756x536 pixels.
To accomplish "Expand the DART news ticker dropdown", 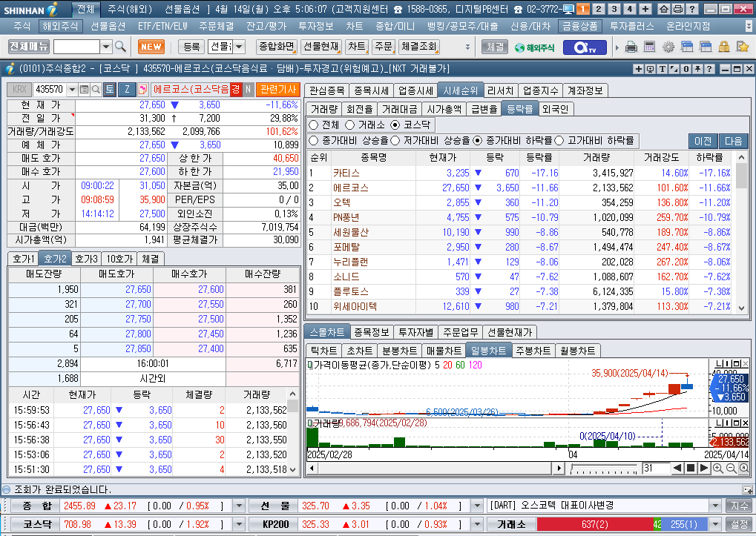I will point(715,506).
